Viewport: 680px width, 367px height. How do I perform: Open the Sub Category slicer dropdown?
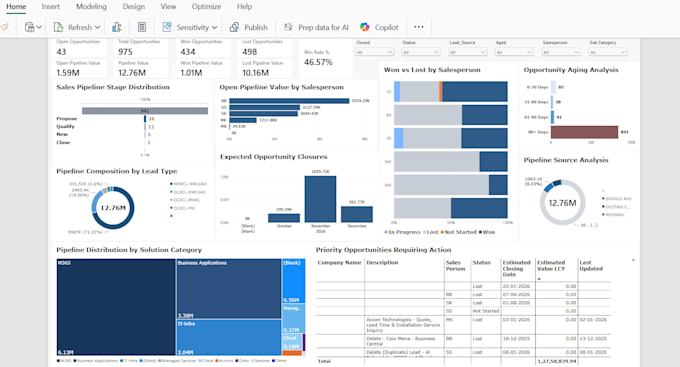click(x=608, y=52)
